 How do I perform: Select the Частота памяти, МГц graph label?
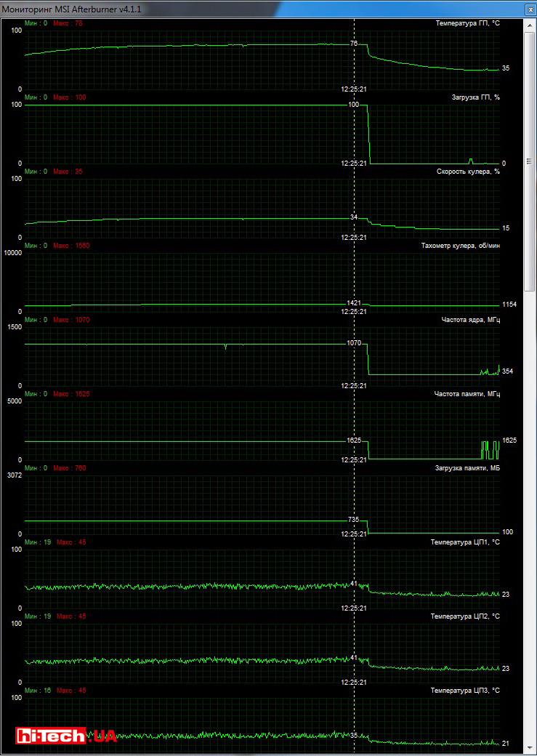point(467,394)
